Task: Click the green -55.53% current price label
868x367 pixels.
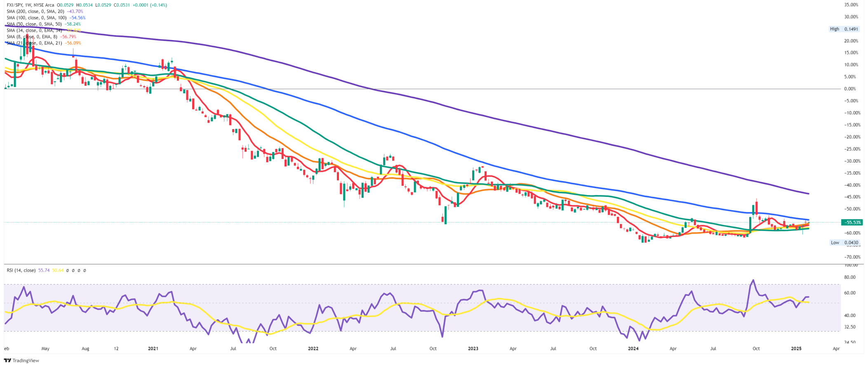Action: (x=852, y=223)
